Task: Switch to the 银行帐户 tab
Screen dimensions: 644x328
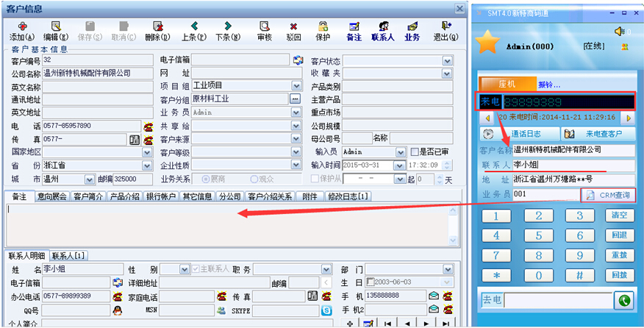Action: (160, 196)
